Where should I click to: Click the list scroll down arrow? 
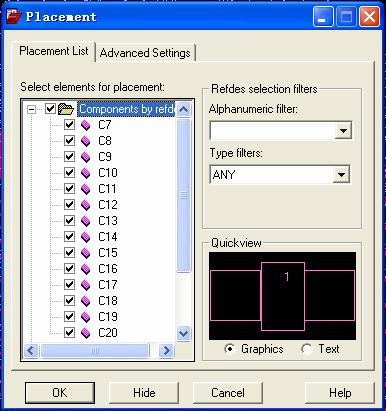click(x=184, y=333)
